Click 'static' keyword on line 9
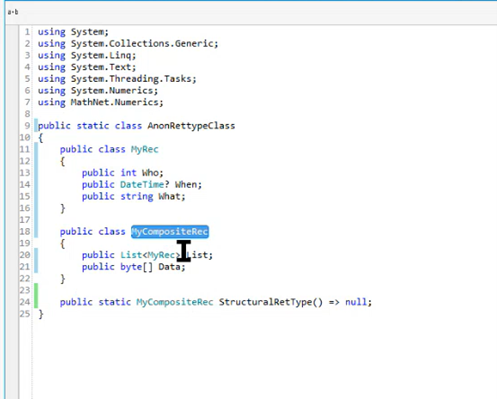The image size is (497, 399). (x=93, y=126)
